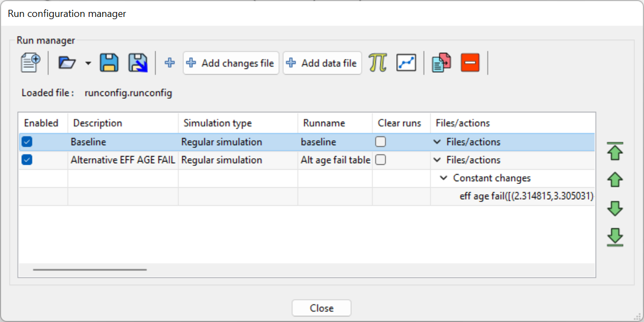Create a new run configuration file
The height and width of the screenshot is (322, 644).
point(30,63)
